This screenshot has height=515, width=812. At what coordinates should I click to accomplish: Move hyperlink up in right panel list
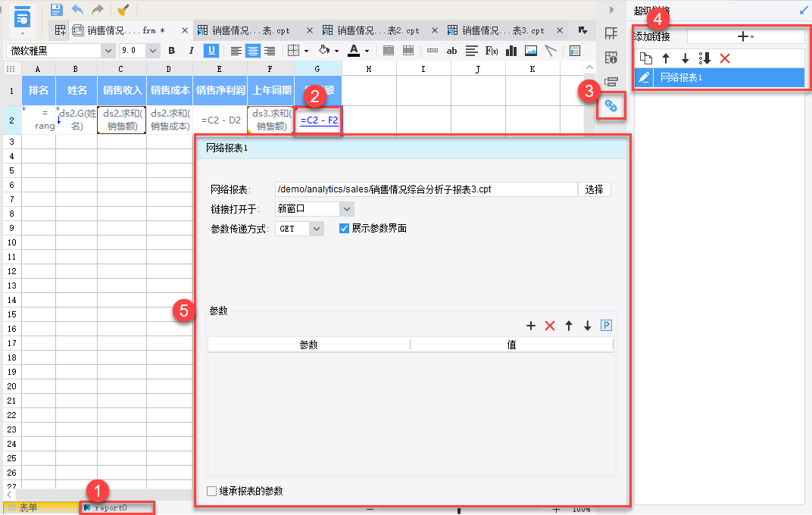click(x=666, y=58)
